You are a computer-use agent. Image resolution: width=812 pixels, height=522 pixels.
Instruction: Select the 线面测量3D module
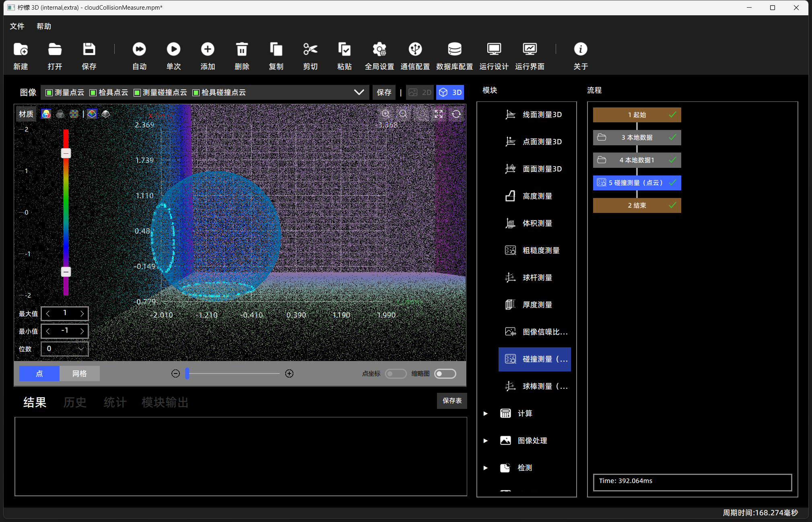534,115
